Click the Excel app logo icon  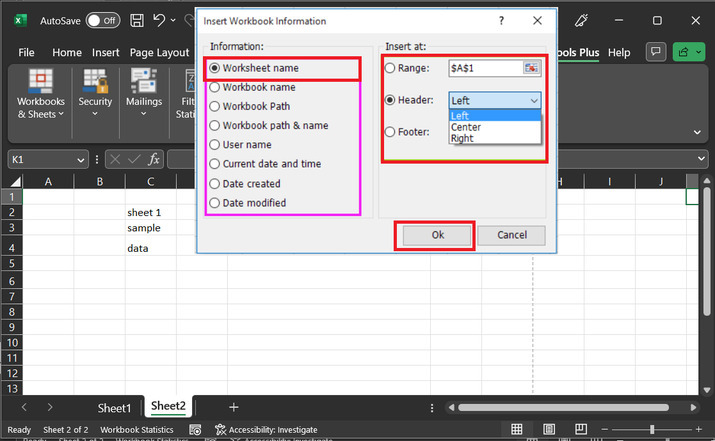pyautogui.click(x=20, y=21)
